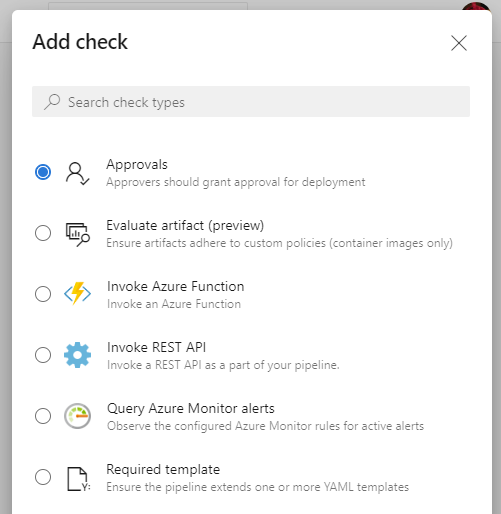
Task: Click "Invoke a REST API as a part" description
Action: [223, 365]
